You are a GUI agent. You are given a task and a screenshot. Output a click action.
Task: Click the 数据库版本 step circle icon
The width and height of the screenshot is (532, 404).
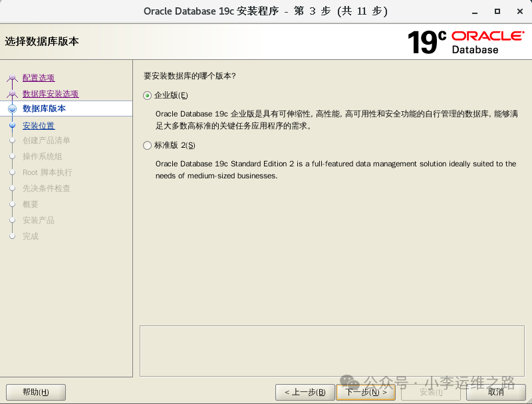tap(12, 108)
